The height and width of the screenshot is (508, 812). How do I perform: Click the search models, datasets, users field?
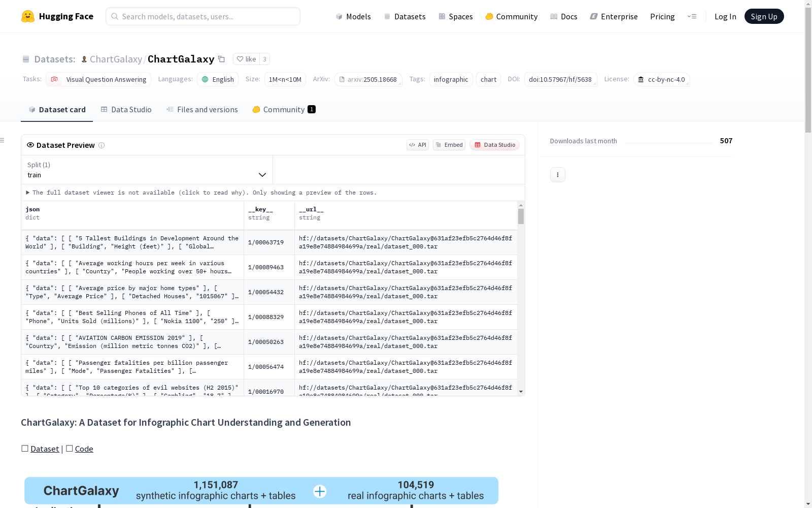click(203, 16)
